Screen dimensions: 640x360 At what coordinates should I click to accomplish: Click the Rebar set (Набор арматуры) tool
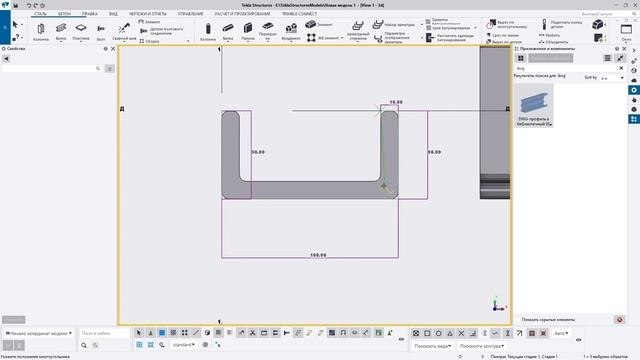[x=394, y=24]
